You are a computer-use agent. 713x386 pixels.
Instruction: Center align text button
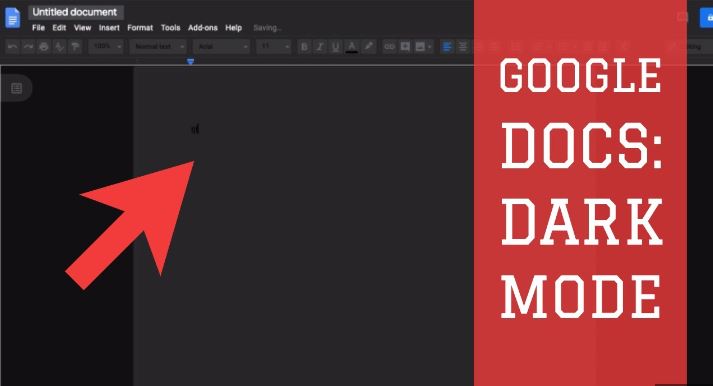[x=462, y=46]
